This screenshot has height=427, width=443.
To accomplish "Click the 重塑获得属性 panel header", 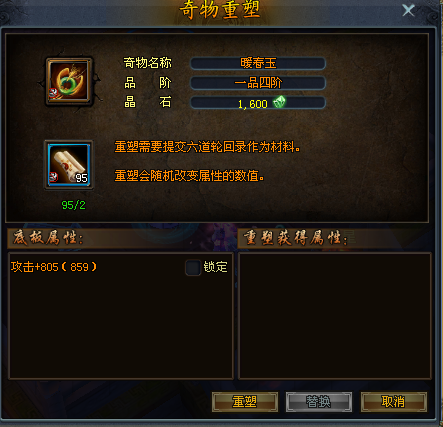I will pyautogui.click(x=295, y=238).
